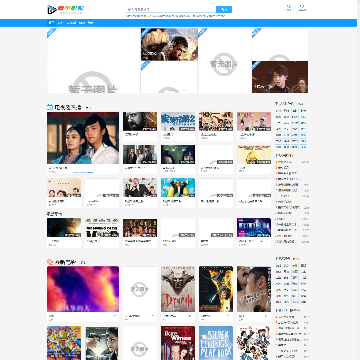Open the blue poster with large Chinese text ending in 2
Screen dimensions: 360x360
178,121
